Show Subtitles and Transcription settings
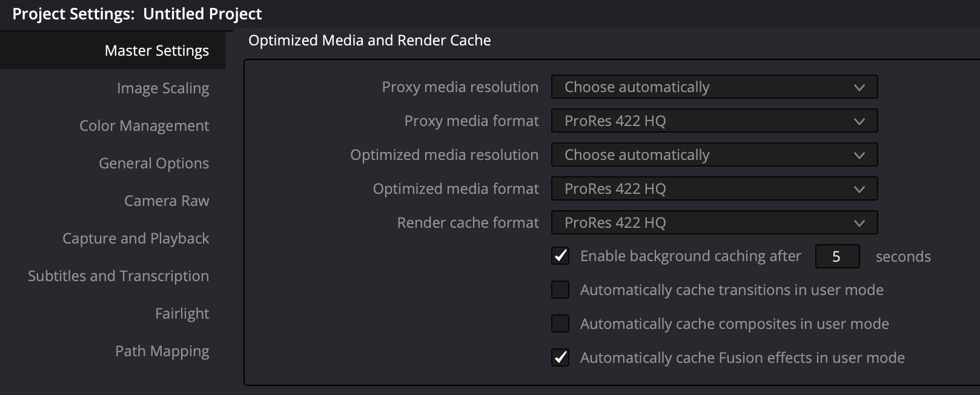 point(118,276)
